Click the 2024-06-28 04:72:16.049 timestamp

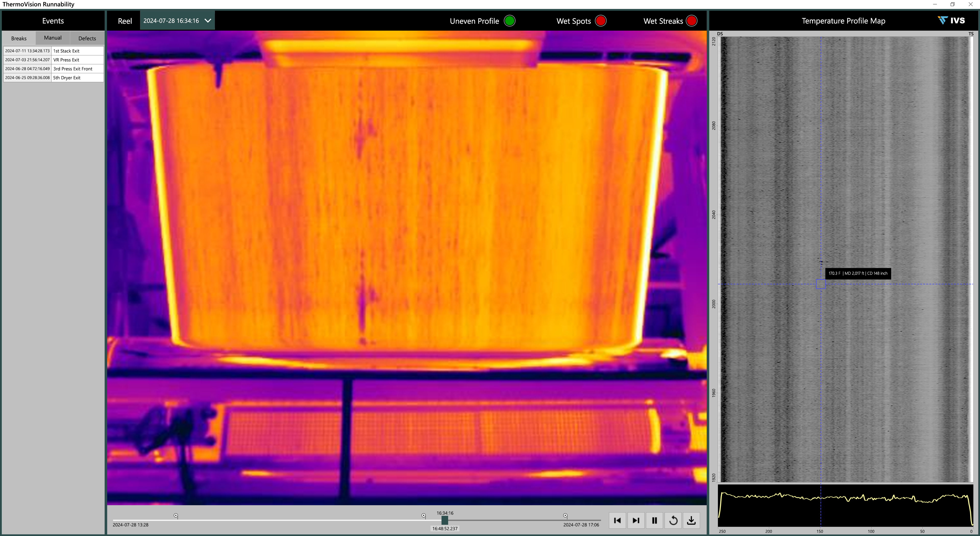tap(27, 68)
